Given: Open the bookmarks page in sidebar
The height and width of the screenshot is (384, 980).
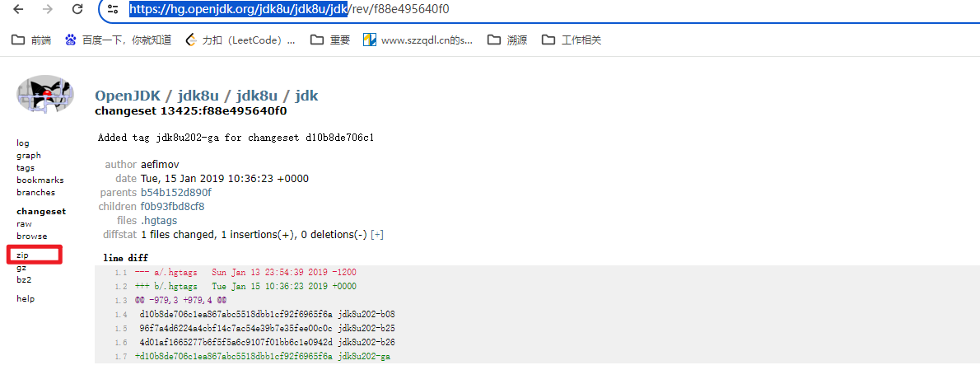Looking at the screenshot, I should 40,180.
